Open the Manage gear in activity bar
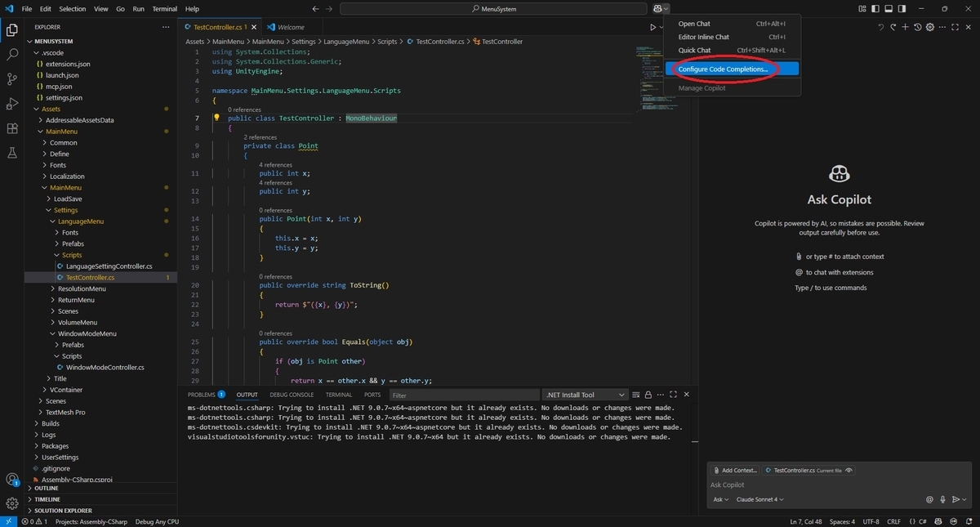This screenshot has width=980, height=527. pyautogui.click(x=12, y=503)
